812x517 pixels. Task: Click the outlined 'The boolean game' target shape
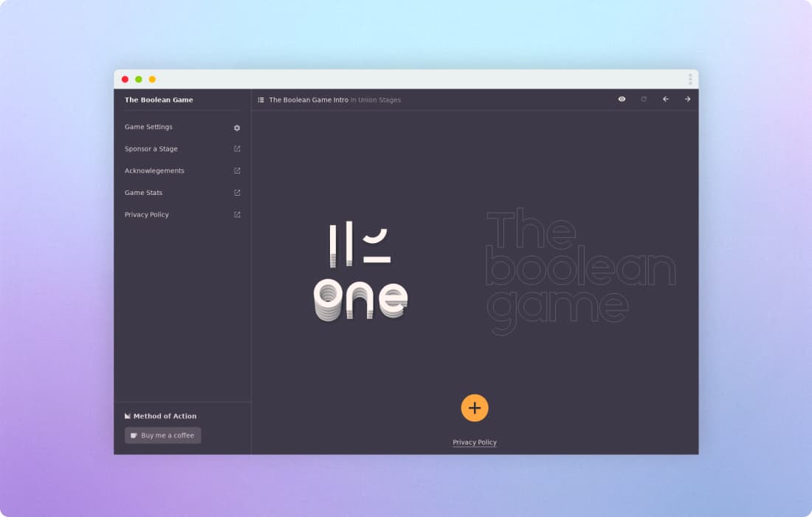point(580,270)
